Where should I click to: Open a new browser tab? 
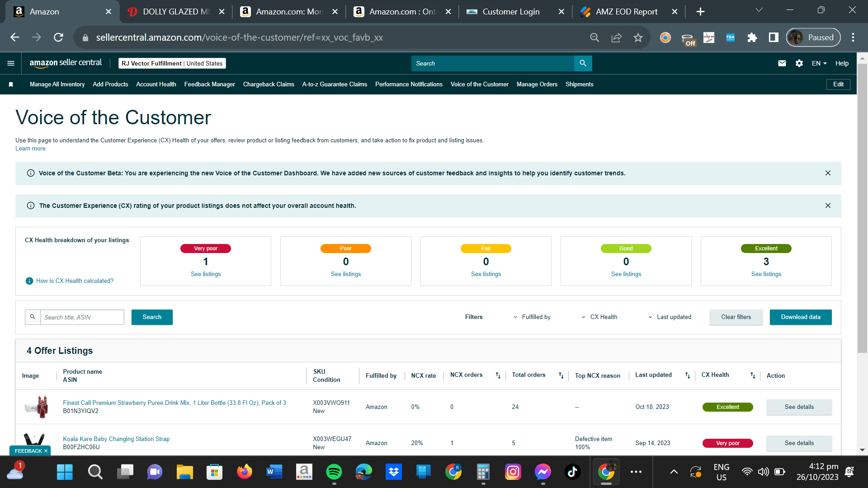pos(700,12)
